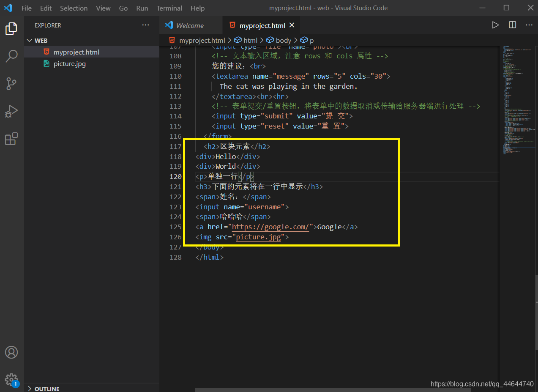Open the Selection menu

tap(74, 8)
